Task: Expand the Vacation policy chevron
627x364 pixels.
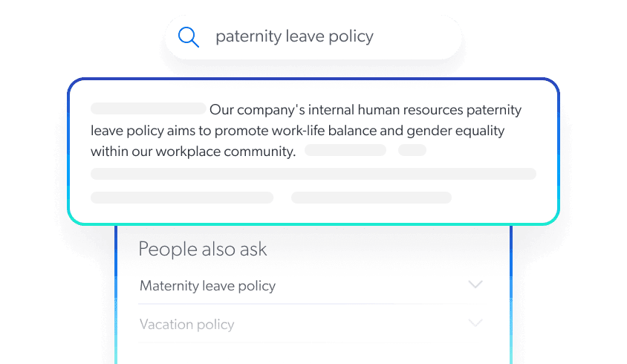Action: pyautogui.click(x=475, y=323)
